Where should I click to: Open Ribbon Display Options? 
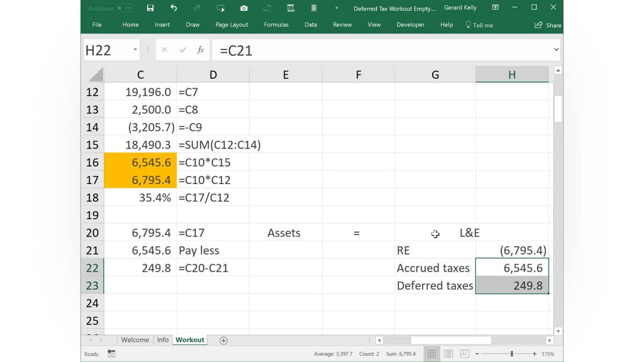495,8
